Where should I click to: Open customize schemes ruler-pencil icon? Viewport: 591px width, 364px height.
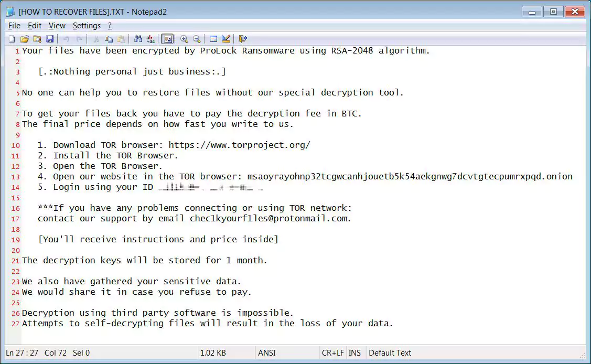226,39
